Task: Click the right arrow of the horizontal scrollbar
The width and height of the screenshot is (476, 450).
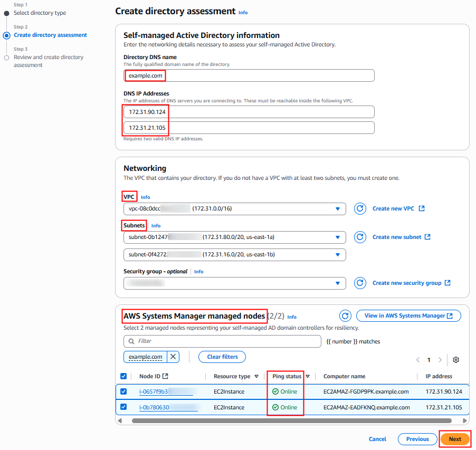Action: [464, 420]
